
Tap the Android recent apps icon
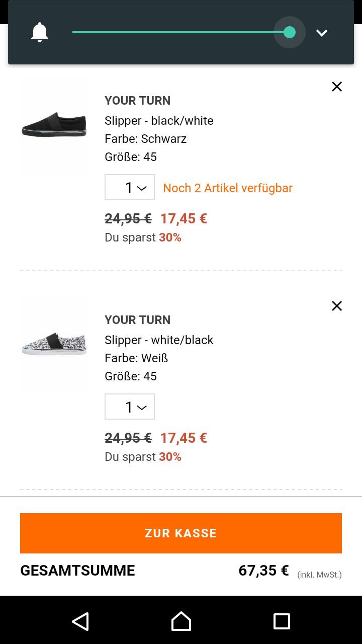point(282,621)
